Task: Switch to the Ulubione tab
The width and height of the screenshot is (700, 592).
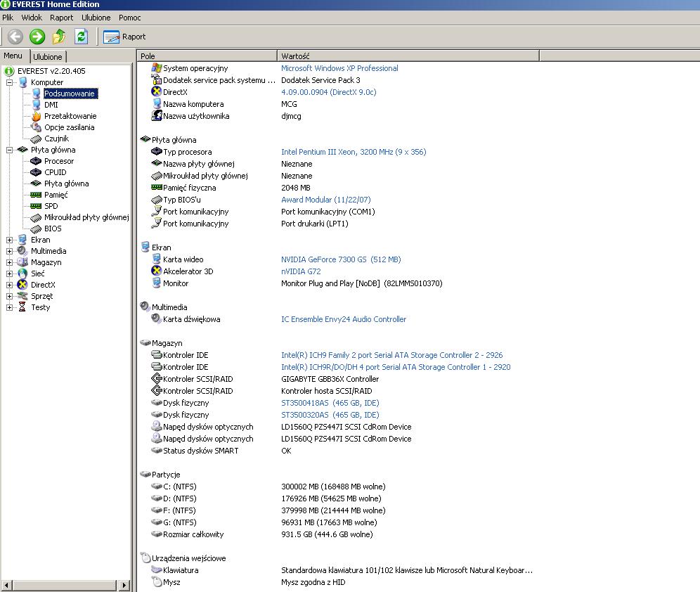Action: (x=48, y=57)
